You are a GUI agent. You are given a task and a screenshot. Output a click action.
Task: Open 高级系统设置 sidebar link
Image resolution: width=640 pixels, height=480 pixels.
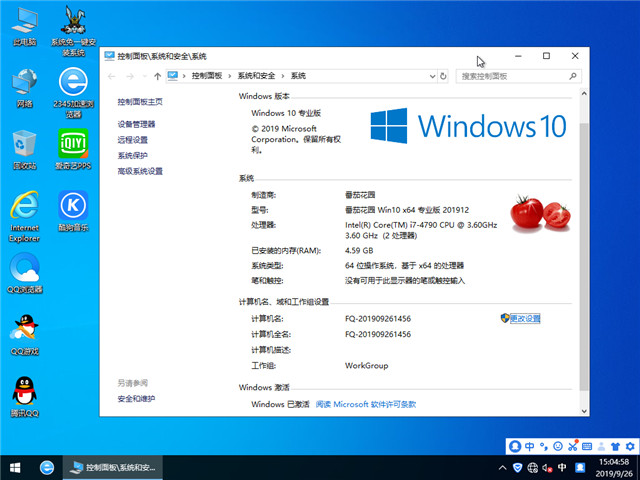pyautogui.click(x=140, y=171)
